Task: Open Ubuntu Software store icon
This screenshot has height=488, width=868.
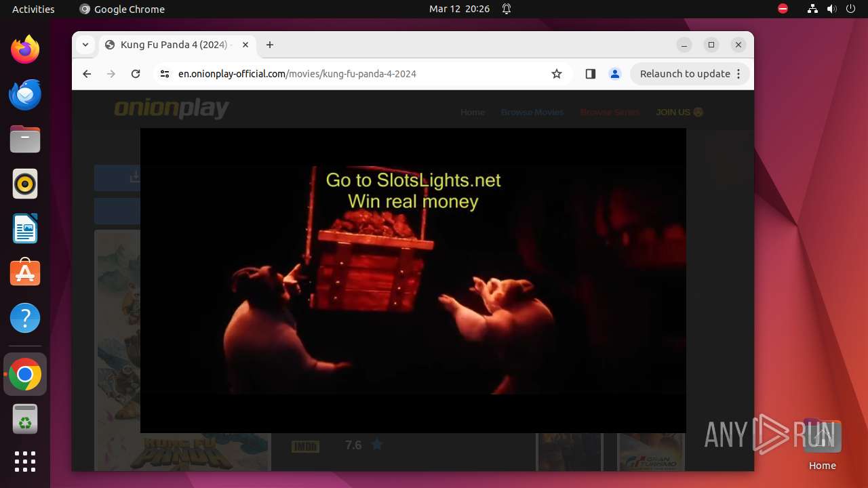Action: 25,272
